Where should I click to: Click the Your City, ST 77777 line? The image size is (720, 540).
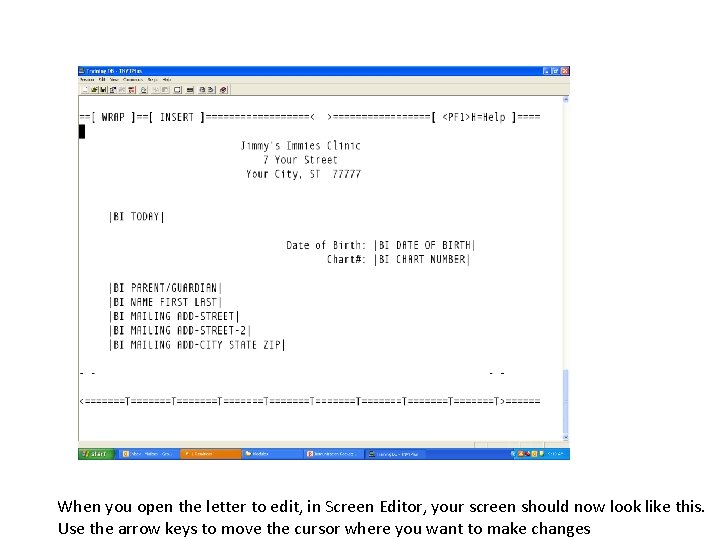[x=304, y=174]
